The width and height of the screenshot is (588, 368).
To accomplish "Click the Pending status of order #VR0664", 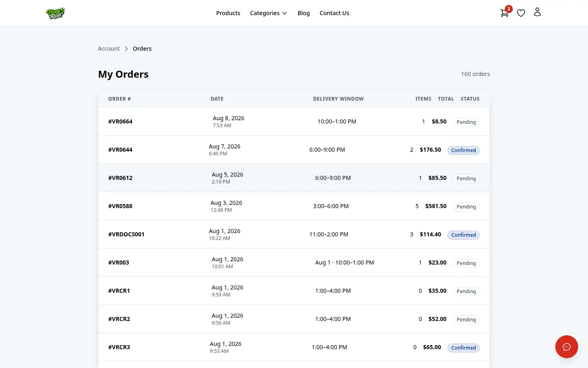I will [466, 122].
